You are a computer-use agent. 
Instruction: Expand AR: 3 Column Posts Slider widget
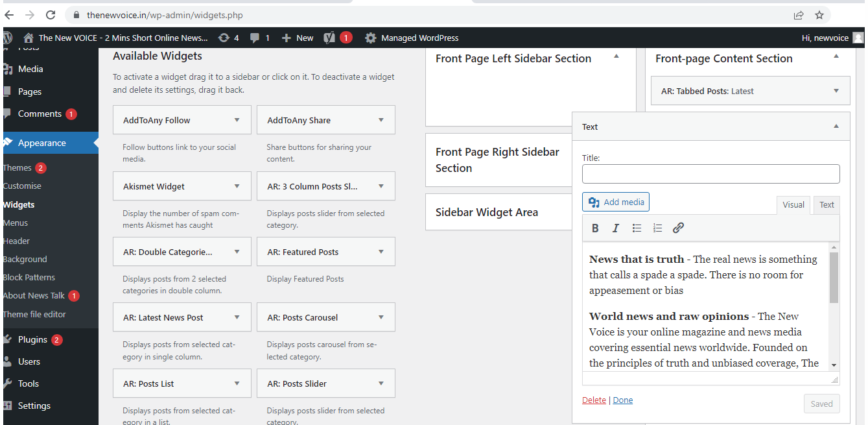click(381, 186)
